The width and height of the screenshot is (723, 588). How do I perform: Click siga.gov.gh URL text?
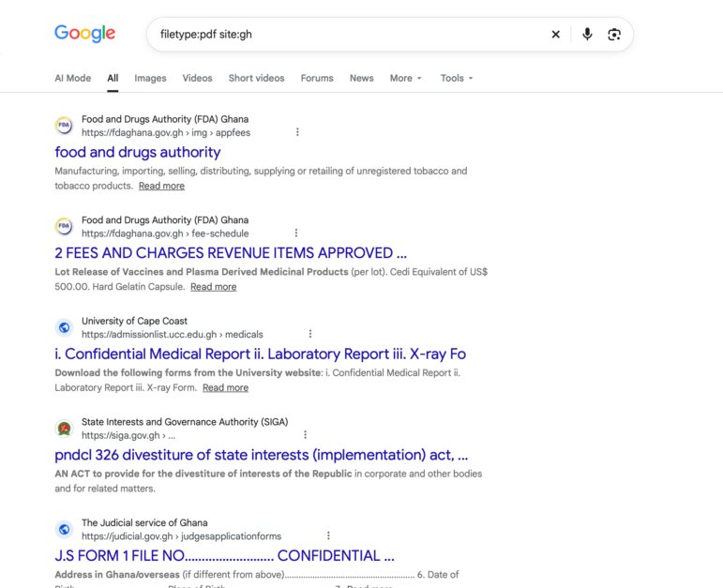point(128,435)
